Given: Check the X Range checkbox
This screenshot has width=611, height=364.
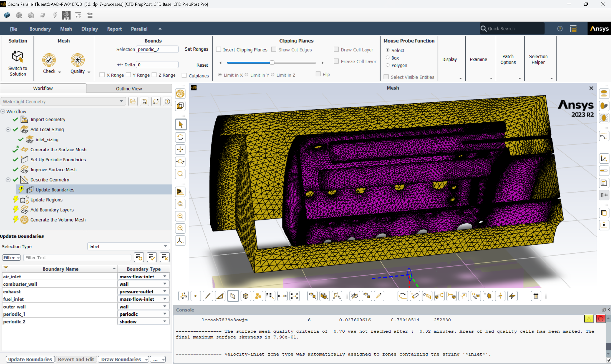Looking at the screenshot, I should click(102, 75).
